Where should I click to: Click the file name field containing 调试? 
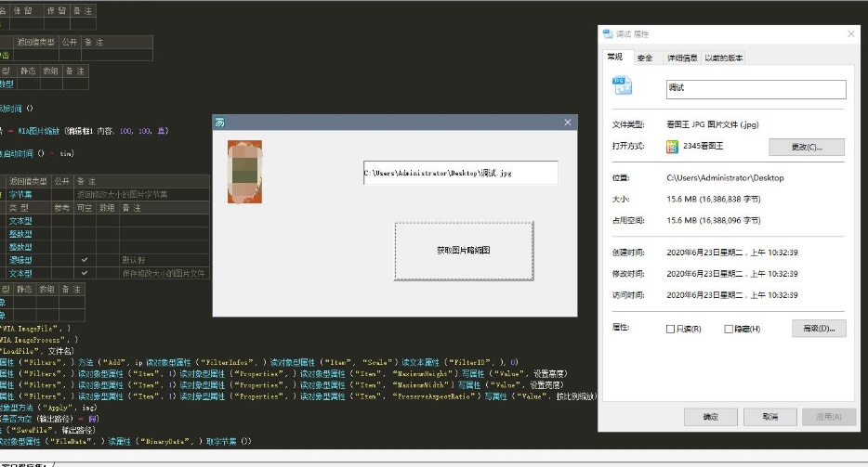(x=756, y=88)
